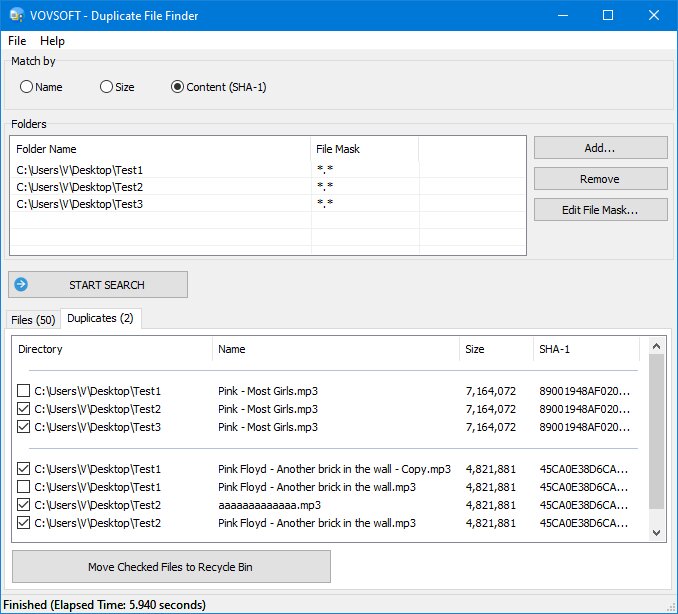
Task: Open the File menu
Action: pyautogui.click(x=17, y=41)
